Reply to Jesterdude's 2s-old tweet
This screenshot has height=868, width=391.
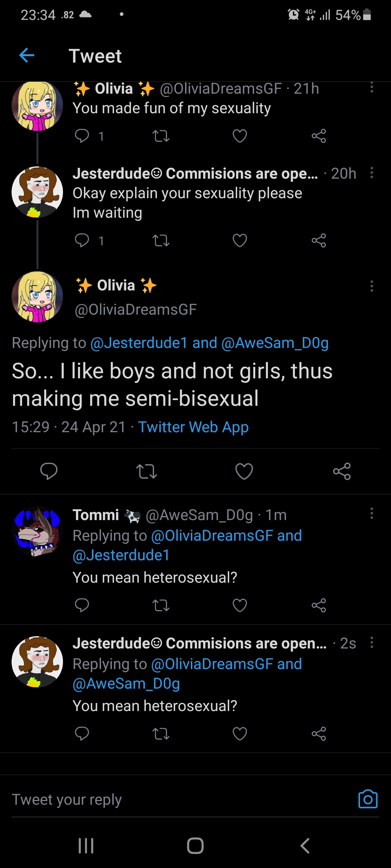82,733
